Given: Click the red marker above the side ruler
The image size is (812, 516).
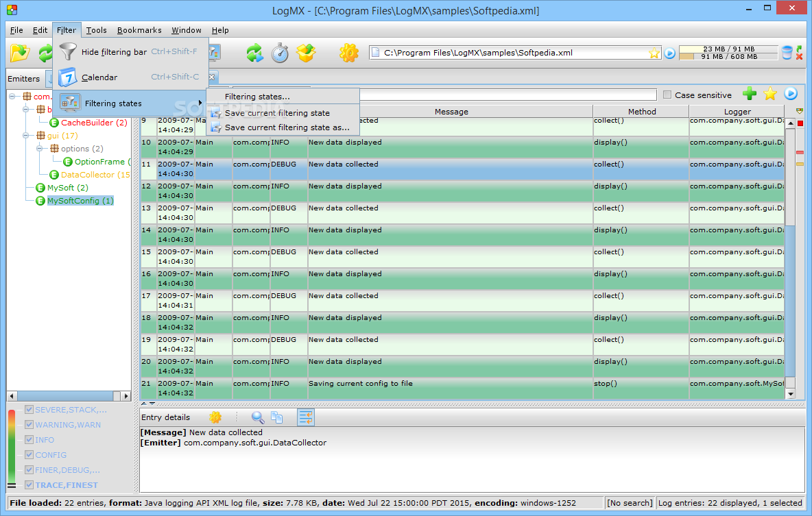Looking at the screenshot, I should tap(800, 123).
